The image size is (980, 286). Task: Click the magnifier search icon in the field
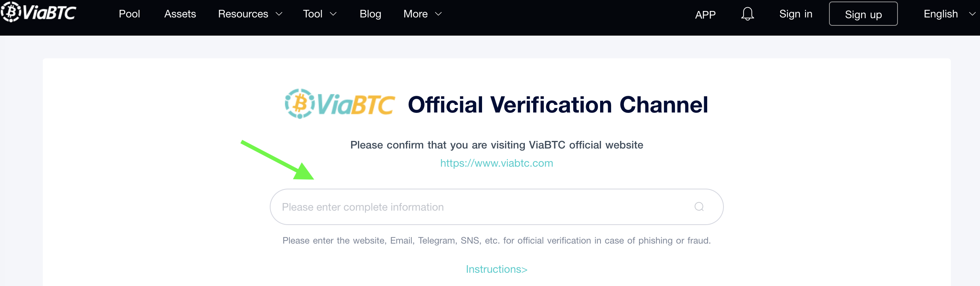pyautogui.click(x=699, y=207)
